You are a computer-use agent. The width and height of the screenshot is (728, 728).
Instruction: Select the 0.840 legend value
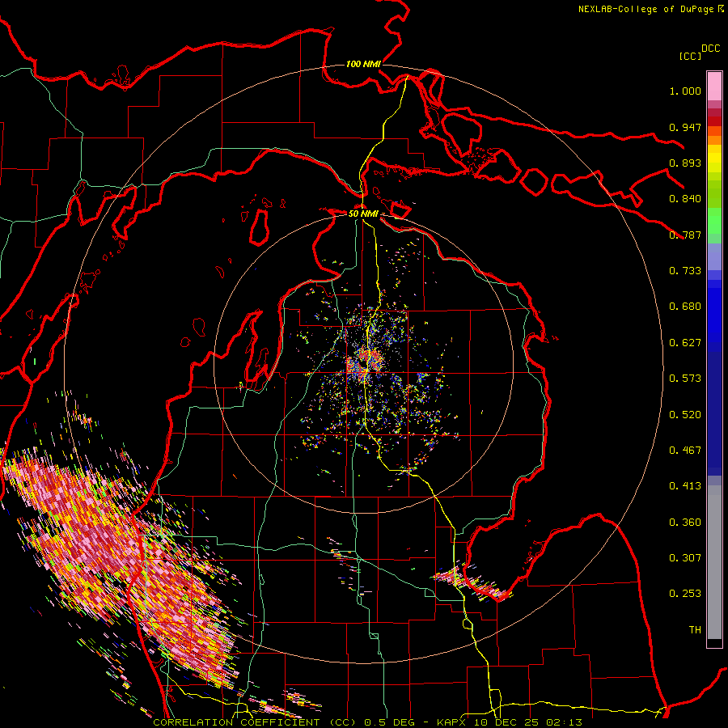(x=685, y=199)
